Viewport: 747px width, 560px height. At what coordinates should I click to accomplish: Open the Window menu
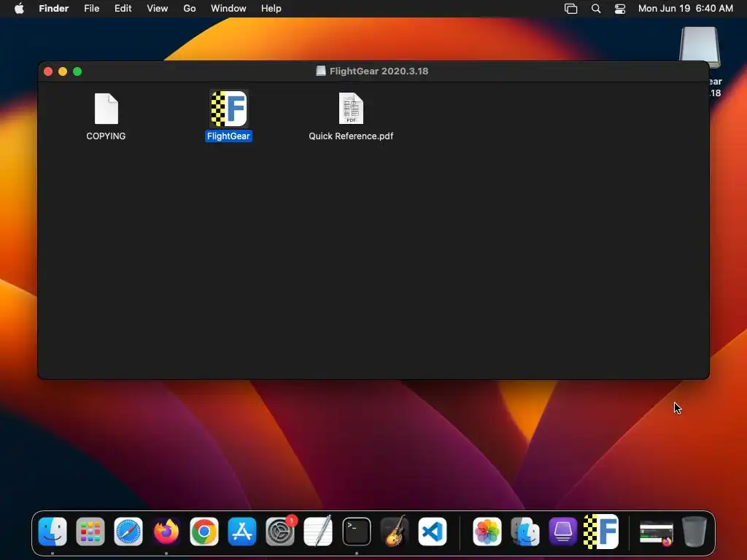[228, 9]
